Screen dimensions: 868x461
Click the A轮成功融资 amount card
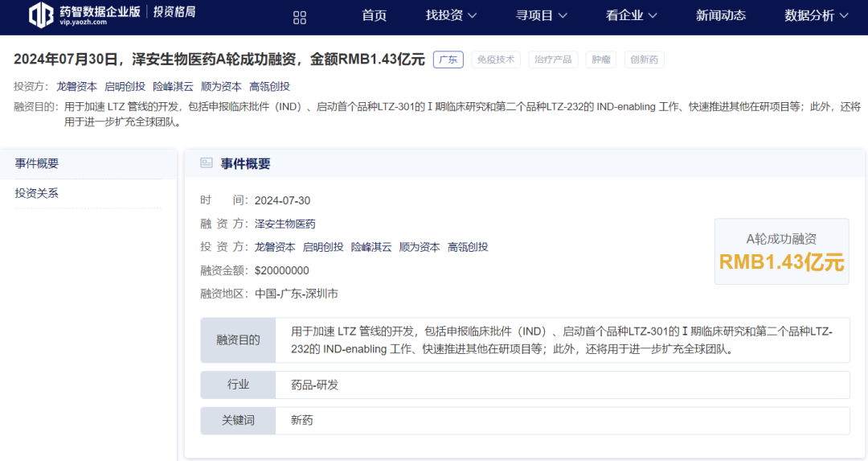781,252
